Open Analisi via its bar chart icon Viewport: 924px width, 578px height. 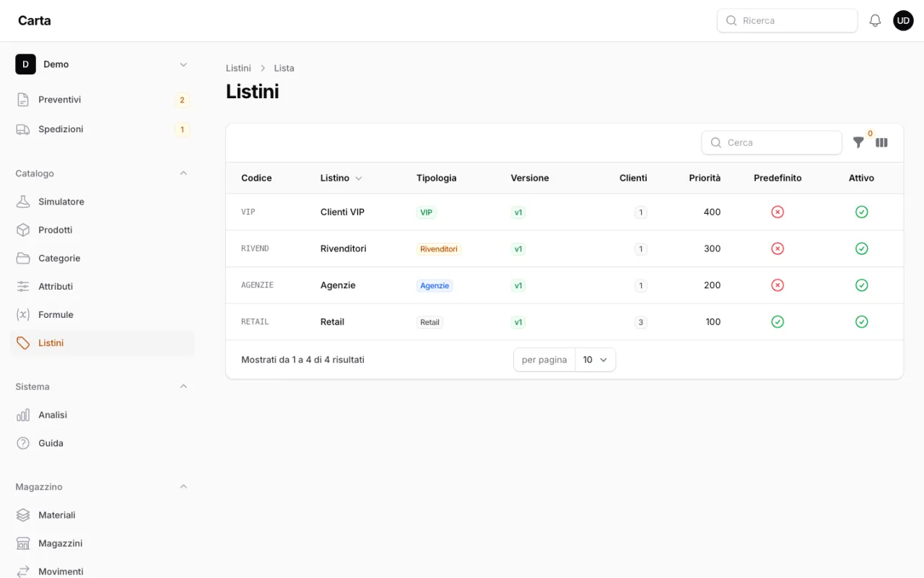(x=23, y=415)
